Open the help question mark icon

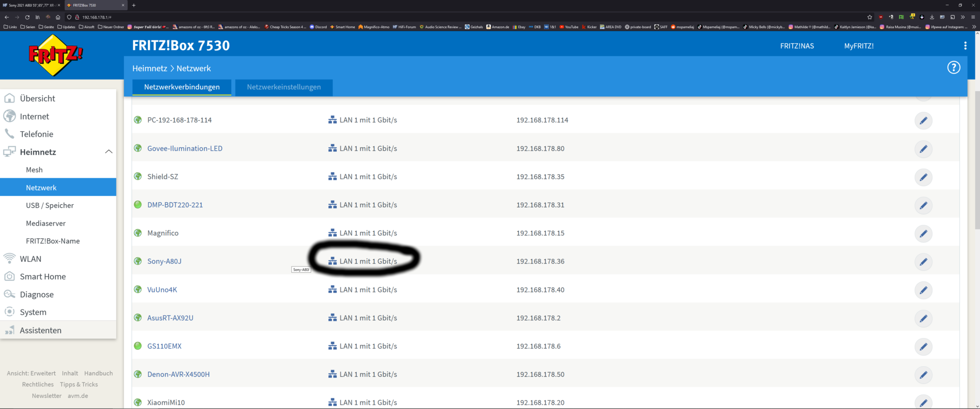(x=953, y=67)
